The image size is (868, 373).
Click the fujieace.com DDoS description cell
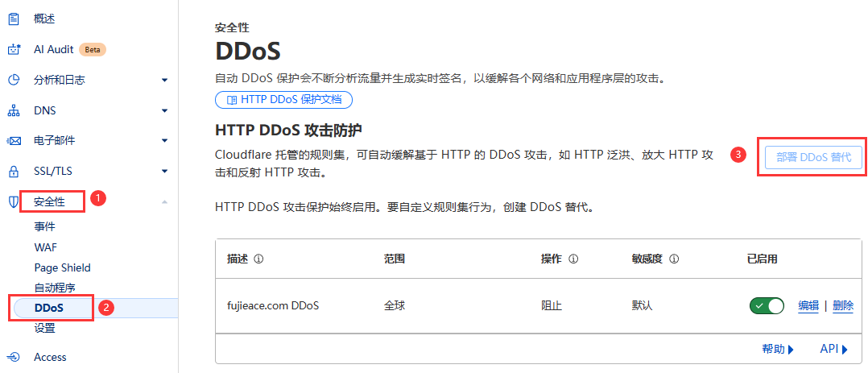(273, 305)
